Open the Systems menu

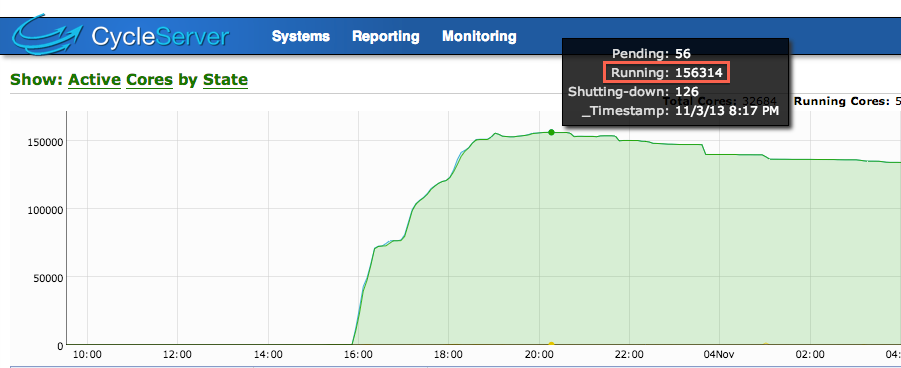[x=301, y=36]
